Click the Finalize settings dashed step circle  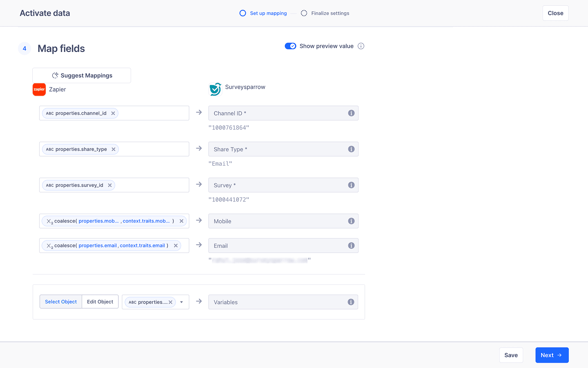(304, 13)
